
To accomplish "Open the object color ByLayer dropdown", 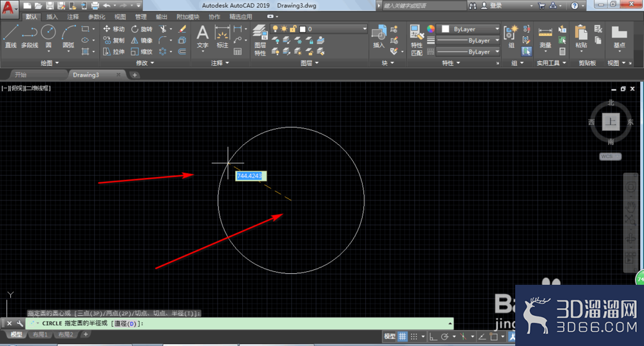I will (x=468, y=29).
